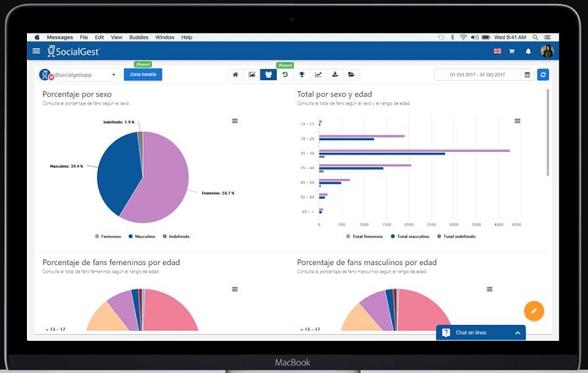Toggle 13 - 17 legend in female fans chart

pyautogui.click(x=55, y=330)
